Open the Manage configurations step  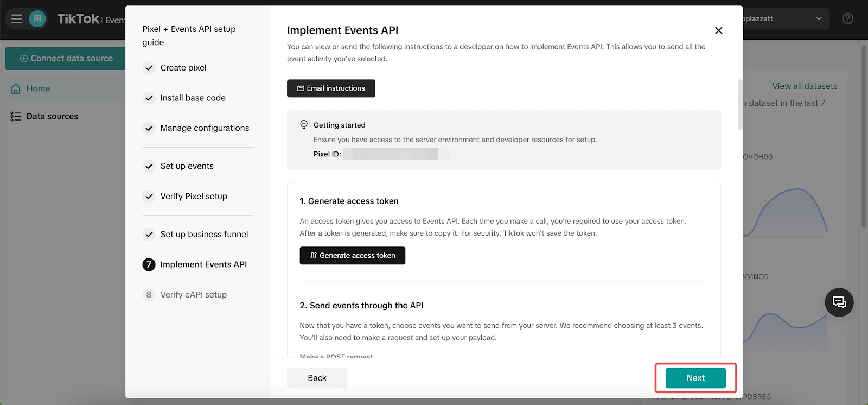[205, 128]
